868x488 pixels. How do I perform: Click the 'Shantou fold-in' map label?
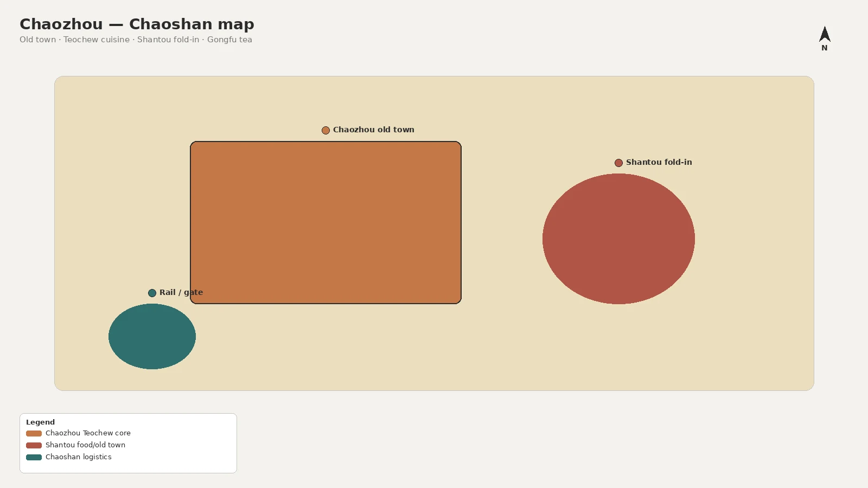(x=659, y=162)
